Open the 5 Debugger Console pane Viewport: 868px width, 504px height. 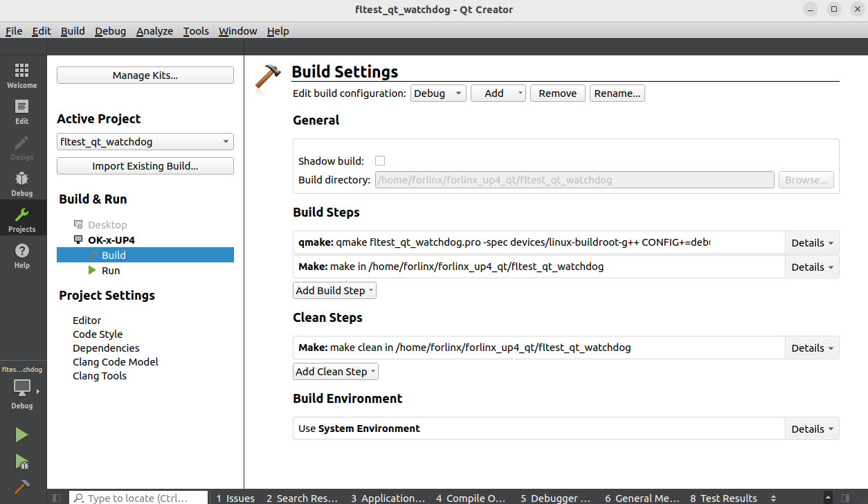555,498
